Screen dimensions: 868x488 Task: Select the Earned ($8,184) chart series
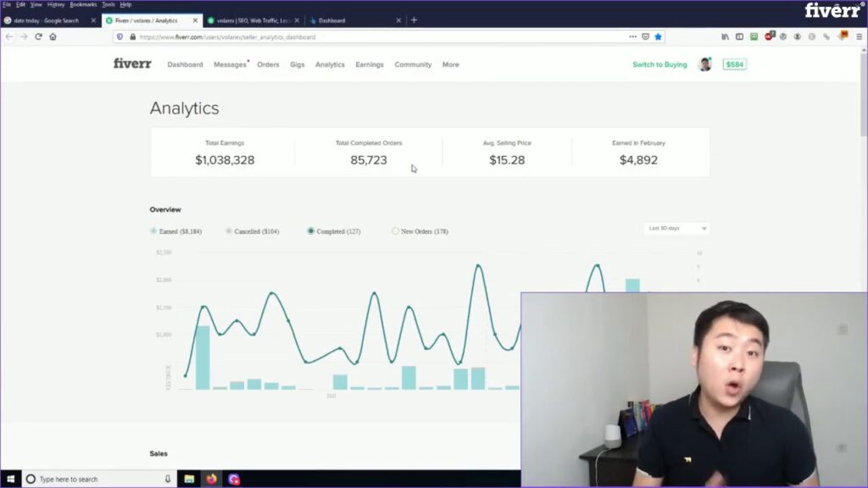coord(176,231)
